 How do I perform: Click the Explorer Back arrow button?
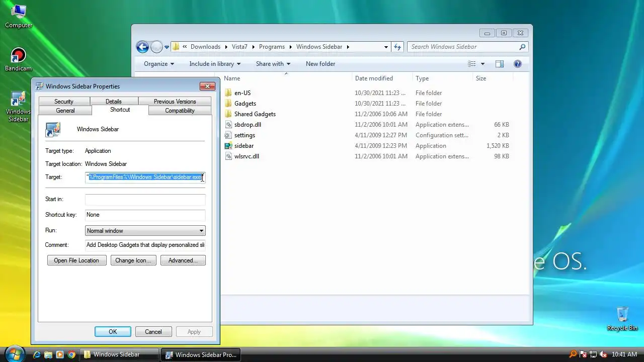pos(142,47)
